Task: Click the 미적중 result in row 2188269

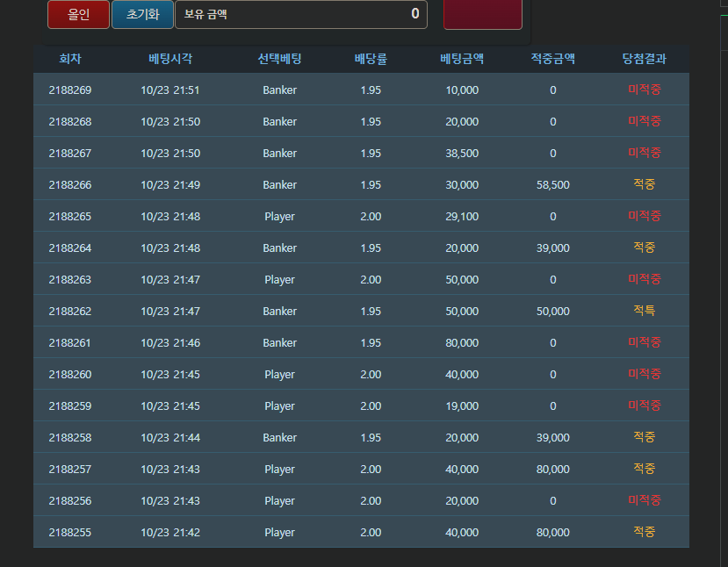Action: 644,90
